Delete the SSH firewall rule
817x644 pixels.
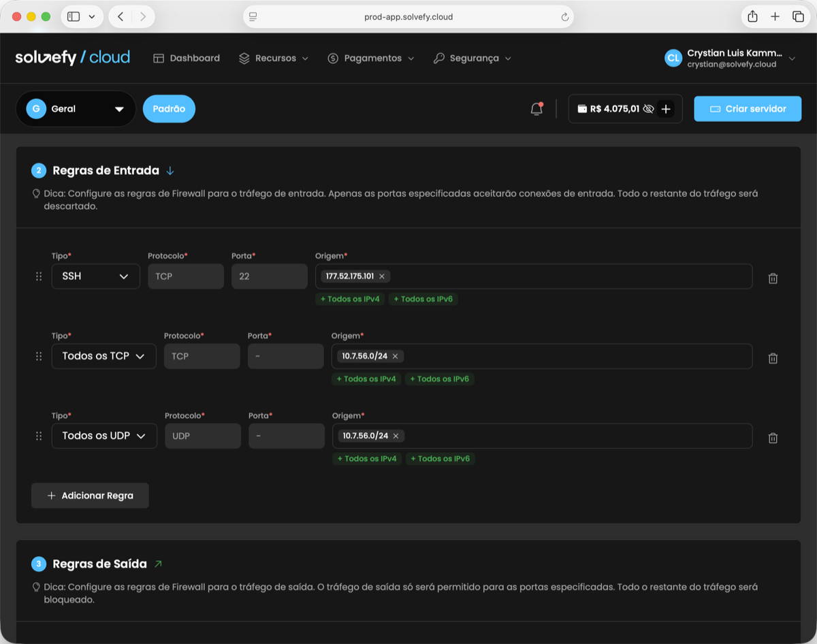pyautogui.click(x=773, y=278)
